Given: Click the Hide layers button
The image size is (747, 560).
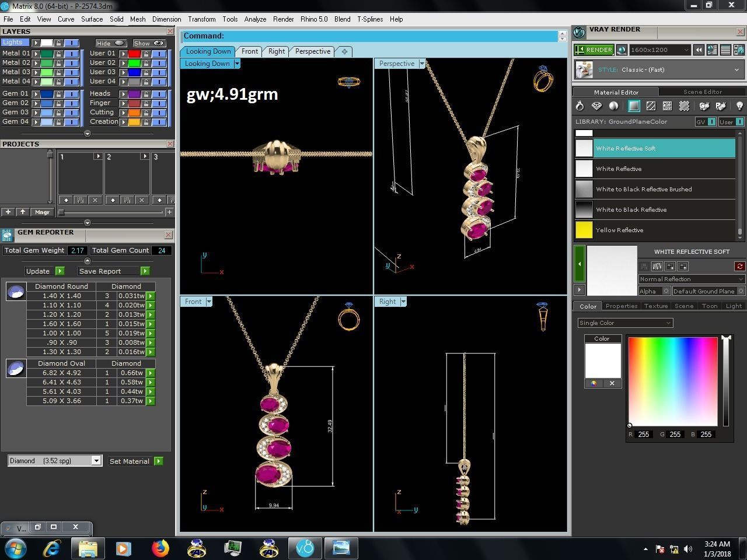Looking at the screenshot, I should click(111, 43).
